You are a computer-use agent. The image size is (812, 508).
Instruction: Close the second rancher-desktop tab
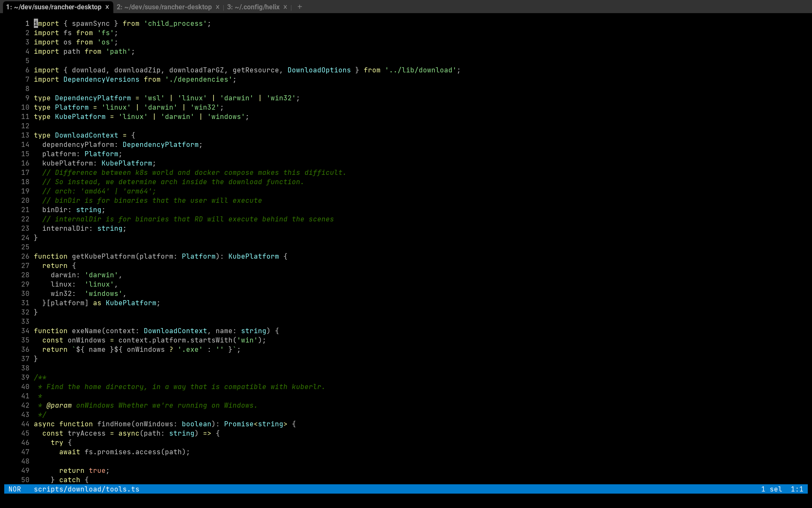pos(217,7)
